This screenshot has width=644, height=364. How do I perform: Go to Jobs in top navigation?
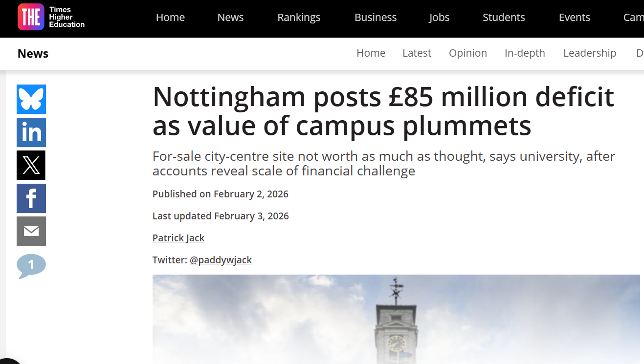click(439, 18)
